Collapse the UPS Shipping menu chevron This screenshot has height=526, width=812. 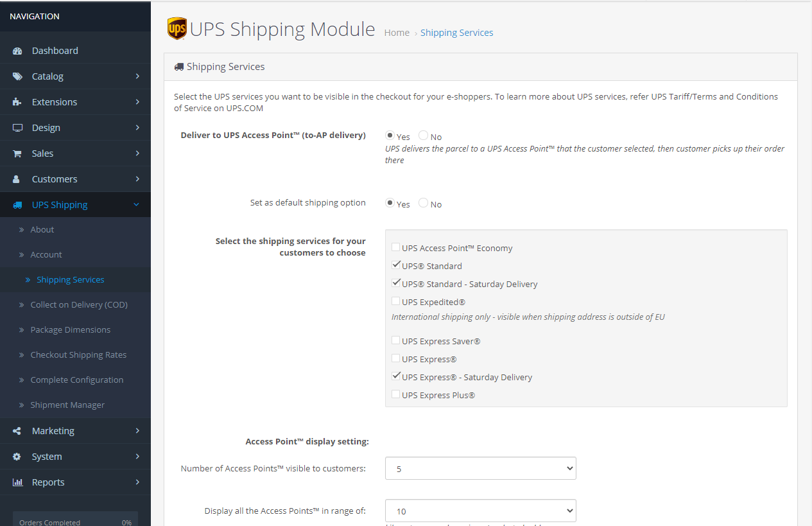[x=136, y=205]
